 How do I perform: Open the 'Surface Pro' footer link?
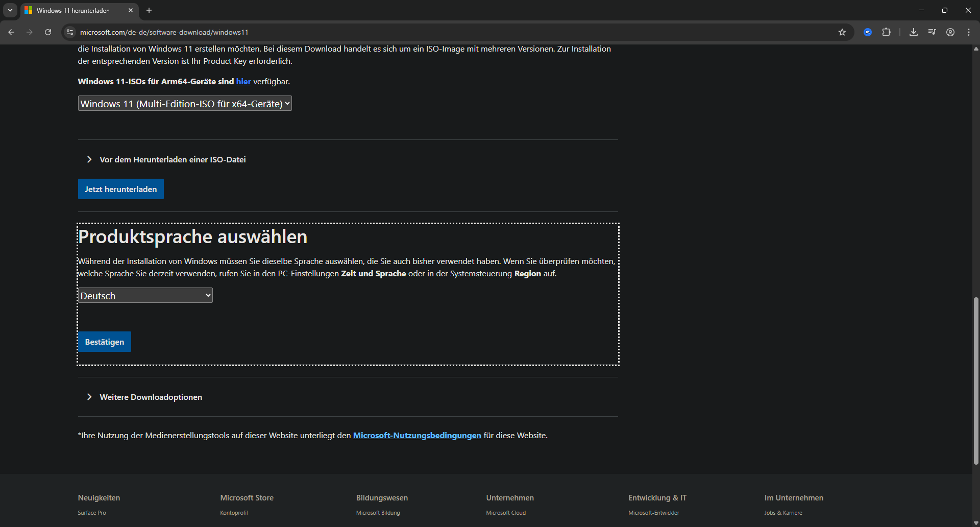pyautogui.click(x=91, y=513)
